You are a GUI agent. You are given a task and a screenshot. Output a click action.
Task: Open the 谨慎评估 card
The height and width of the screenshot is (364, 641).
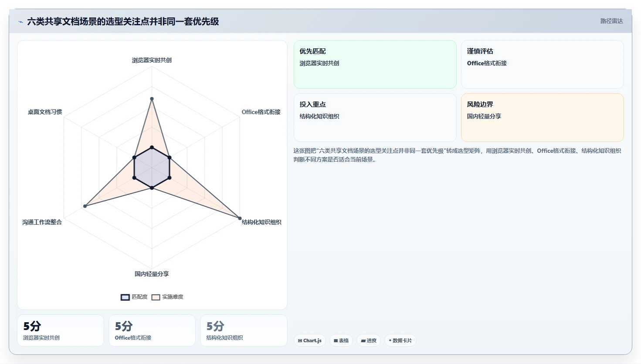point(543,64)
